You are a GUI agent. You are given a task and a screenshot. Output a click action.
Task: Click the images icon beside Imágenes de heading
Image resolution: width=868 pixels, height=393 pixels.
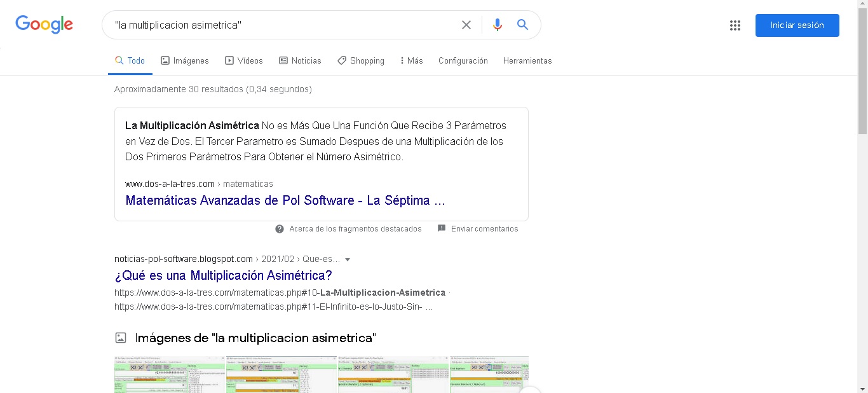click(121, 338)
